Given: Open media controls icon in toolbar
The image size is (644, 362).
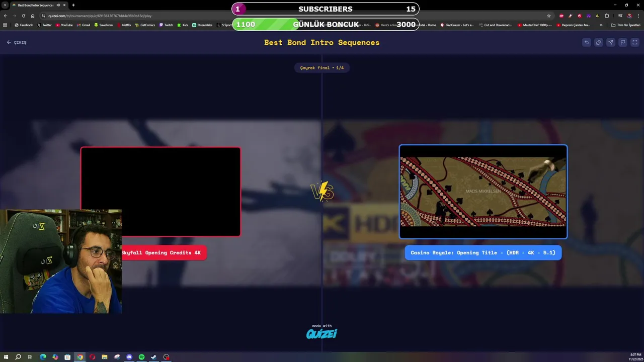Looking at the screenshot, I should (620, 16).
